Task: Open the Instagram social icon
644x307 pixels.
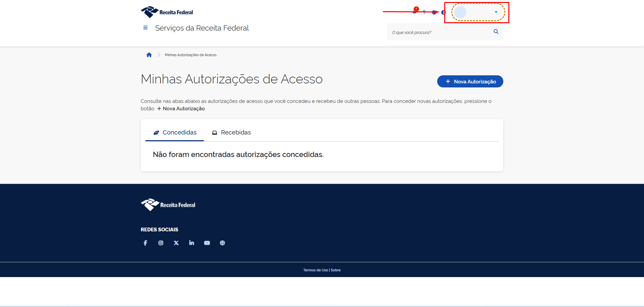Action: click(161, 243)
